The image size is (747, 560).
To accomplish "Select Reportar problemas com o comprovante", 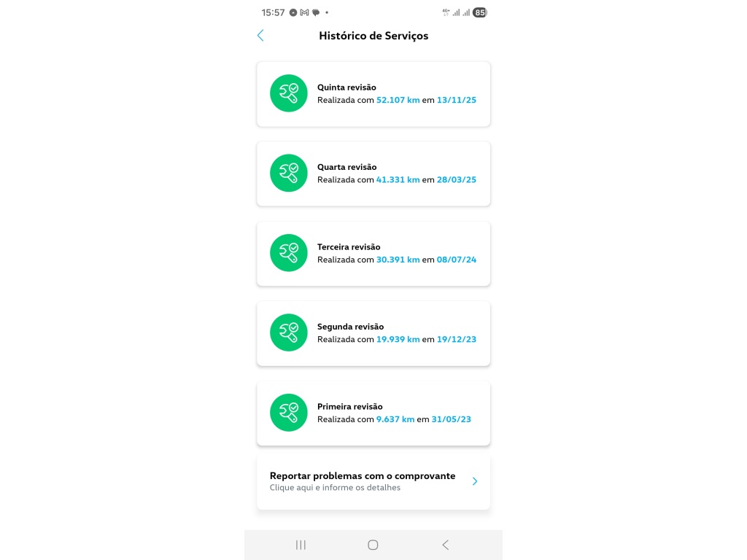I will (363, 475).
